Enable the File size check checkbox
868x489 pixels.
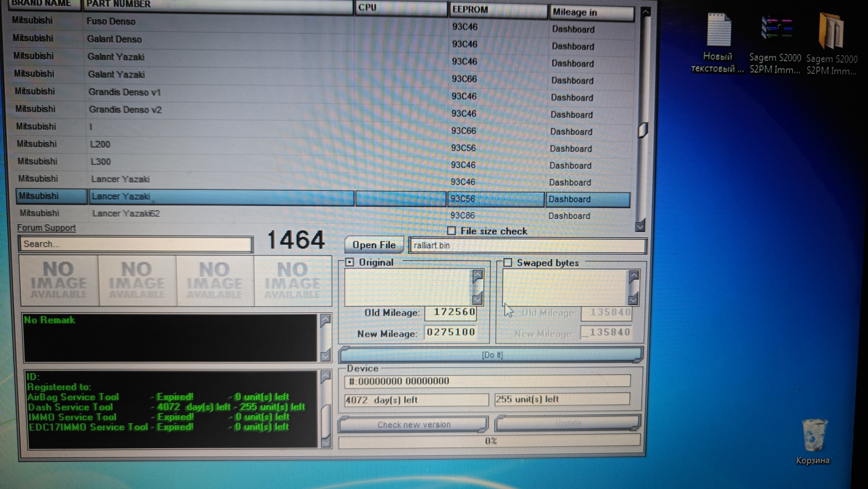(451, 231)
